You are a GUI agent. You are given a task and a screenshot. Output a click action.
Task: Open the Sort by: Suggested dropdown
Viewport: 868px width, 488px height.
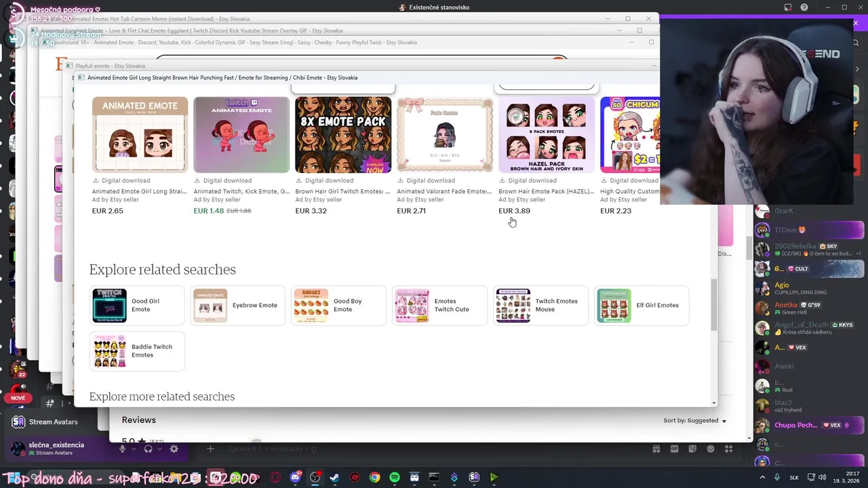coord(695,421)
